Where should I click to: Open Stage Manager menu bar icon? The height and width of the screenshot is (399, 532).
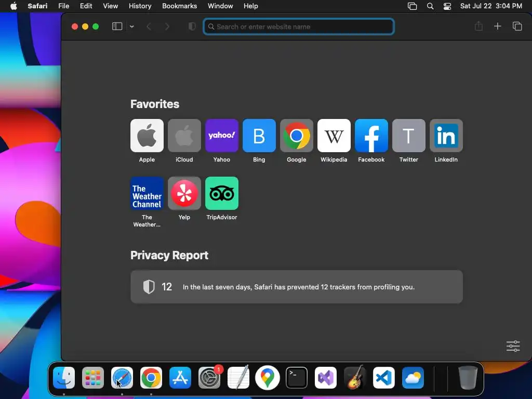[412, 6]
